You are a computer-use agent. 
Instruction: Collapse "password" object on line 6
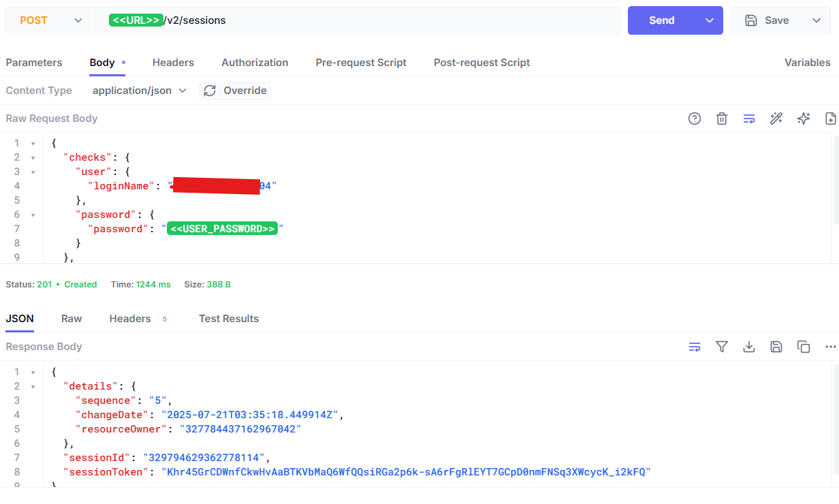click(33, 215)
